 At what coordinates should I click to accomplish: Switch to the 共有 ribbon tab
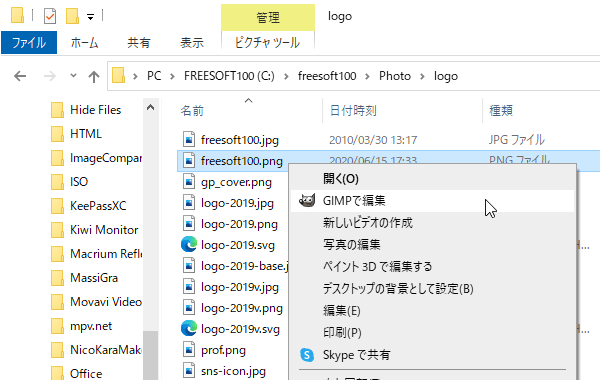coord(139,42)
